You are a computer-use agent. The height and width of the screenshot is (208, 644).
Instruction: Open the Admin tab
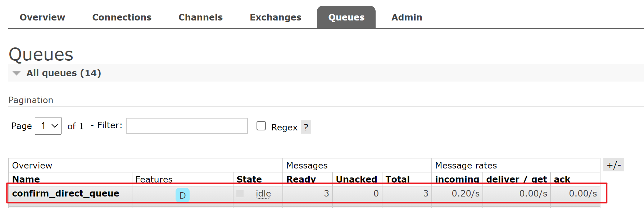407,17
